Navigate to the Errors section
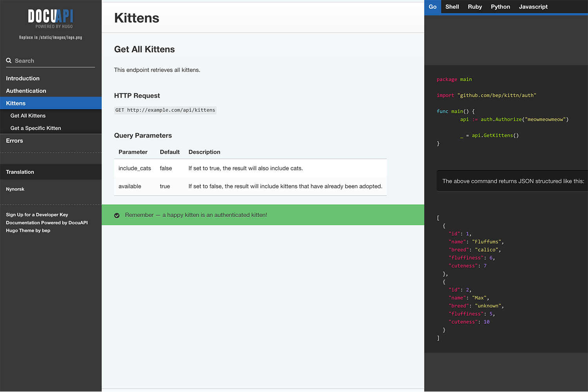This screenshot has height=392, width=588. point(15,141)
